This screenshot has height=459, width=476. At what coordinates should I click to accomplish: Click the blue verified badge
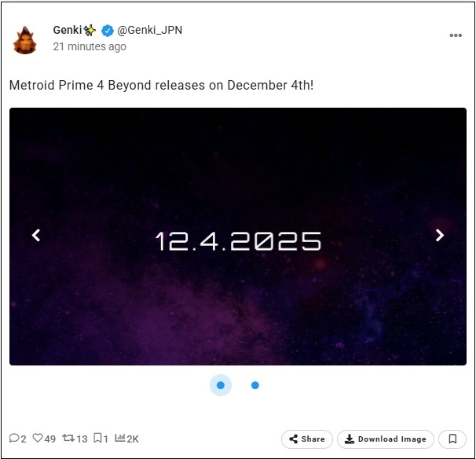107,31
